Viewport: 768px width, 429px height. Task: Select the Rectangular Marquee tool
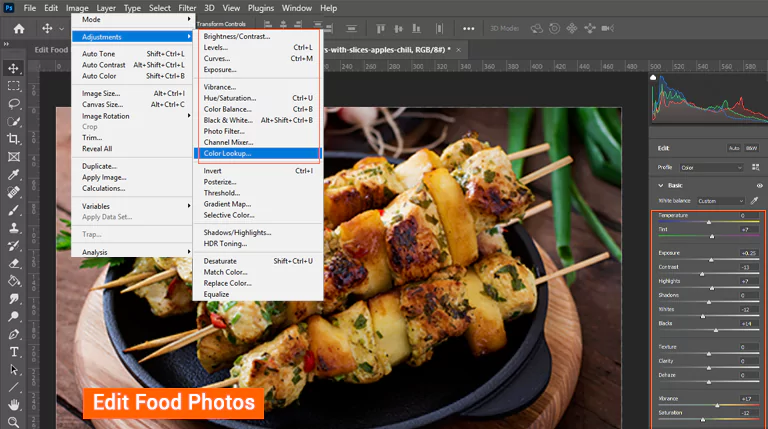point(14,86)
